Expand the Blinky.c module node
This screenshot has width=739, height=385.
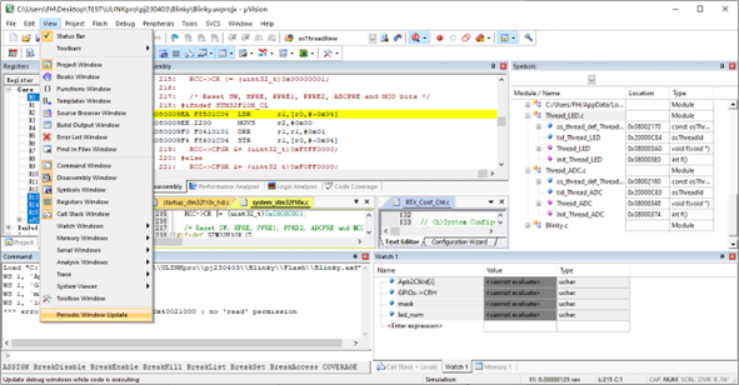[x=528, y=226]
